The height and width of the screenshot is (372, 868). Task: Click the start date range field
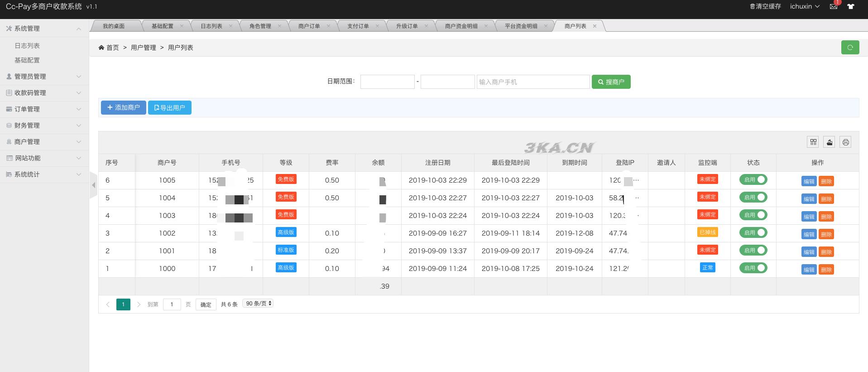[x=388, y=82]
